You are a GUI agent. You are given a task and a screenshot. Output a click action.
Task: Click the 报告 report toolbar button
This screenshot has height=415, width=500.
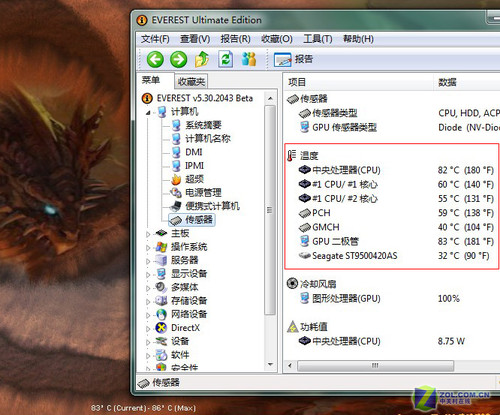(293, 59)
